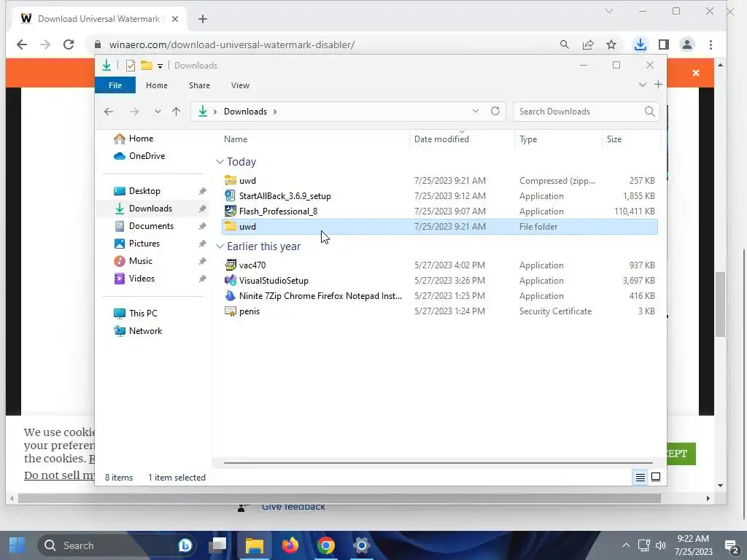This screenshot has height=560, width=747.
Task: Go up one folder level in Explorer
Action: [177, 112]
